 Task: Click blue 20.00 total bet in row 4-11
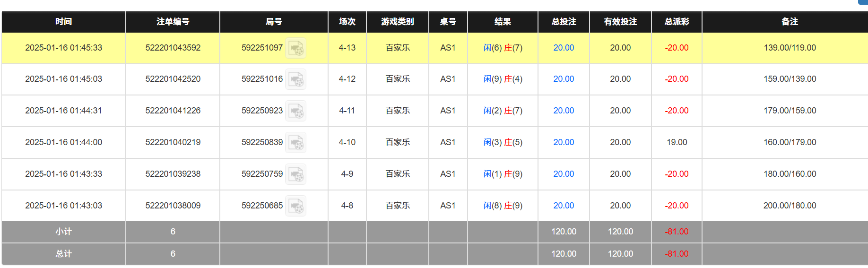click(564, 111)
